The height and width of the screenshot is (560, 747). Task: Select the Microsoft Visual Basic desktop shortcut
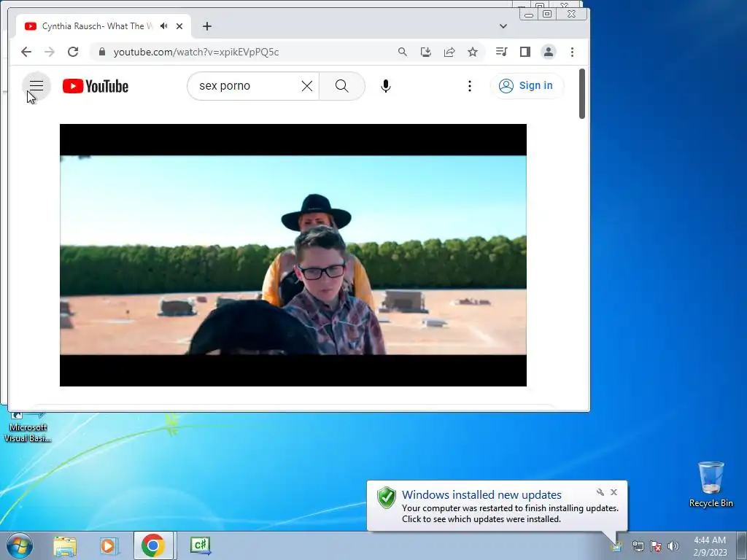click(x=27, y=427)
